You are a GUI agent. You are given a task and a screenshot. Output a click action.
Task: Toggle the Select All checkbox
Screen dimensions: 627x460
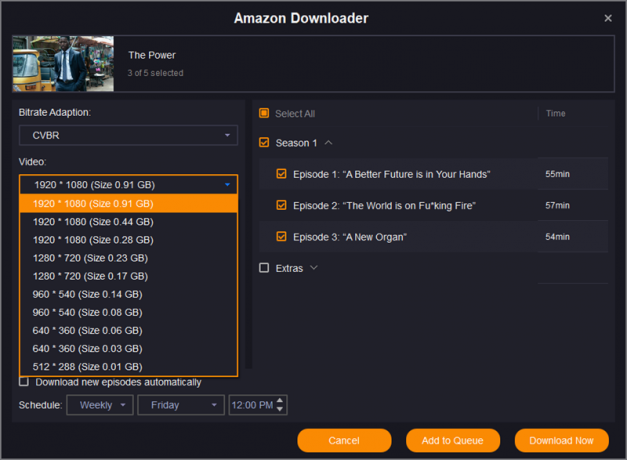(x=264, y=113)
